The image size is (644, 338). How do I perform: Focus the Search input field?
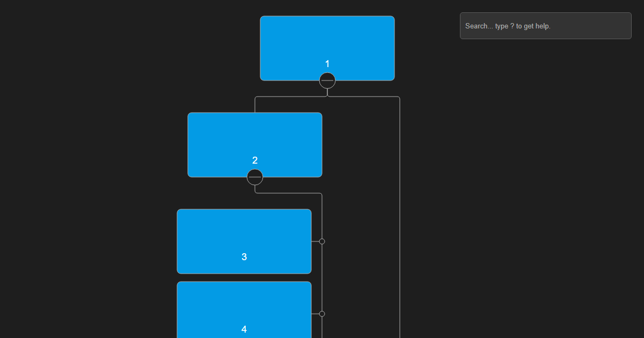click(545, 26)
